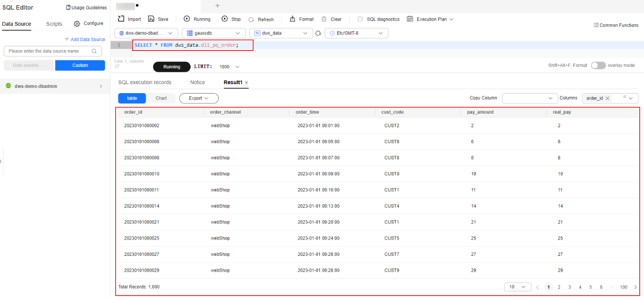Collapse the left sidebar handle
Viewport: 644px width, 297px height.
coord(1,161)
